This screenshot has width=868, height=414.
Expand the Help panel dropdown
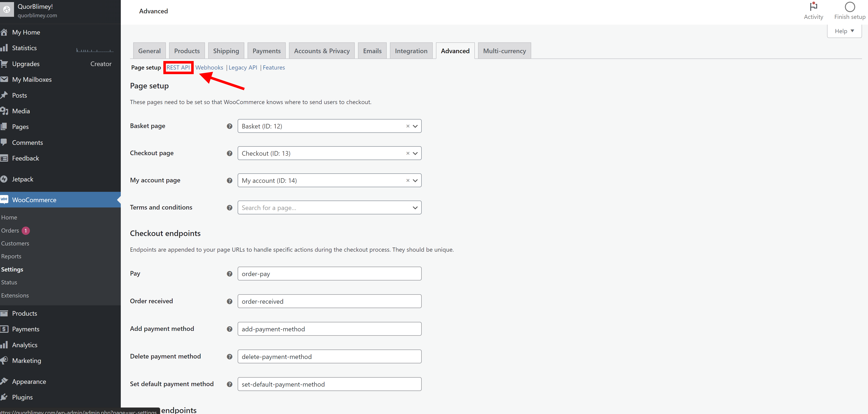pos(844,31)
